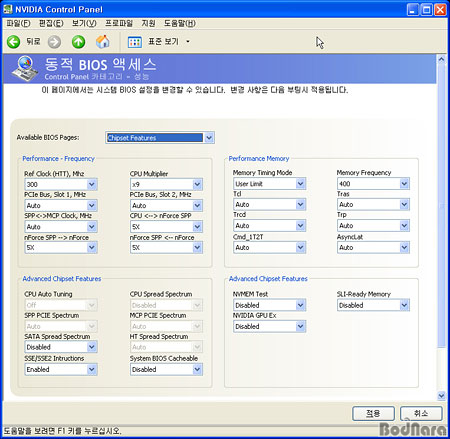Click Performance - Frequency group label

(x=59, y=159)
